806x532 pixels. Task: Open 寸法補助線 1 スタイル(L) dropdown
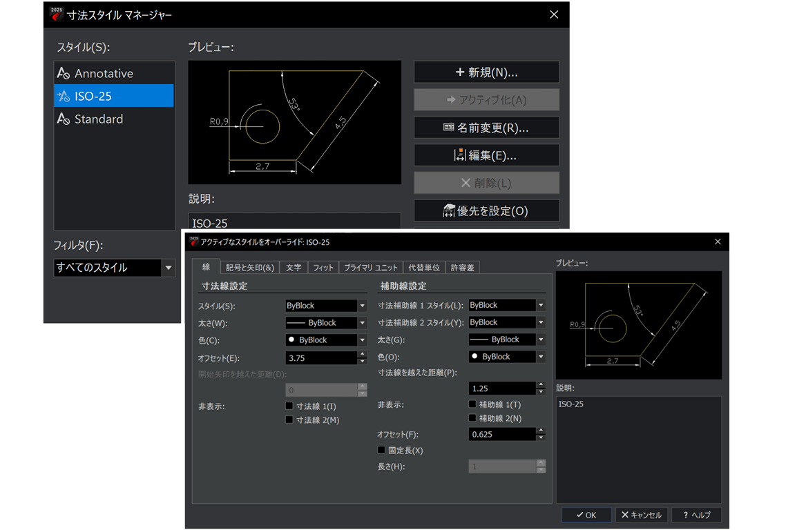click(x=541, y=305)
